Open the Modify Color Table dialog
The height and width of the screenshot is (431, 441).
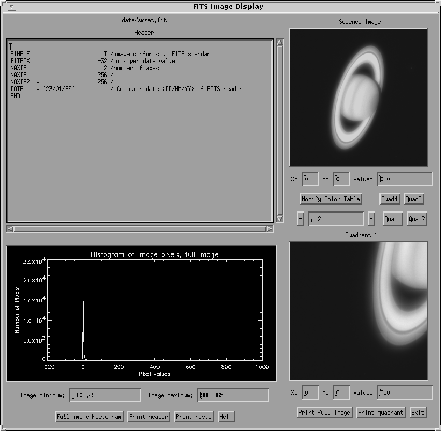tap(331, 199)
